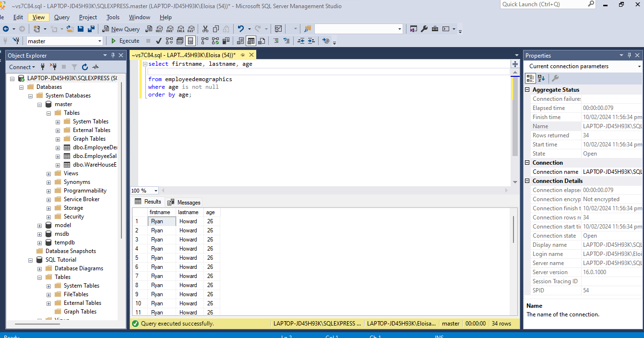This screenshot has height=338, width=644.
Task: Click the Save icon on the toolbar
Action: coord(80,29)
